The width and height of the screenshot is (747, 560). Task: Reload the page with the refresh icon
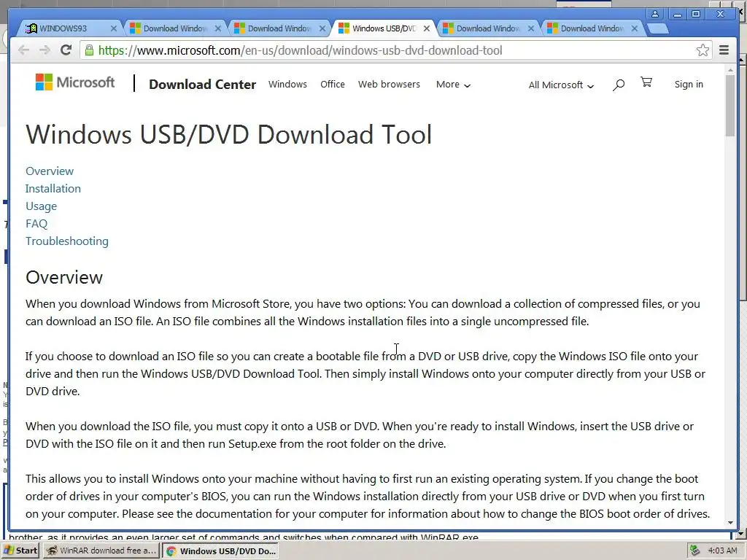(x=66, y=50)
